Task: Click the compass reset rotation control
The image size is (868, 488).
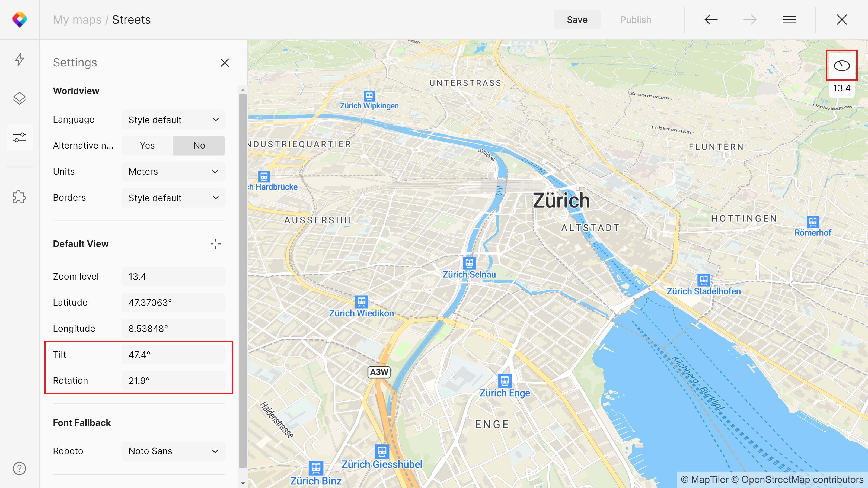Action: (x=841, y=65)
